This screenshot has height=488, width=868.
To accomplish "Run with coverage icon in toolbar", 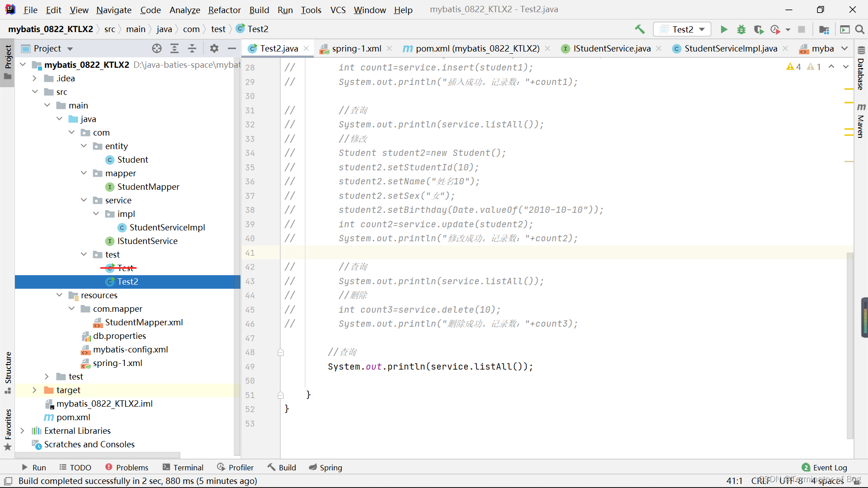I will (x=759, y=29).
